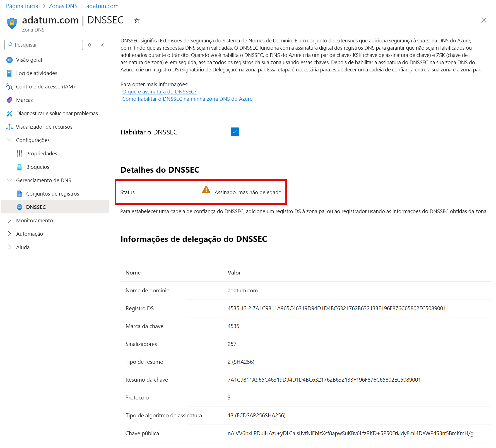Select the Registro DS value
496x448 pixels.
[337, 309]
